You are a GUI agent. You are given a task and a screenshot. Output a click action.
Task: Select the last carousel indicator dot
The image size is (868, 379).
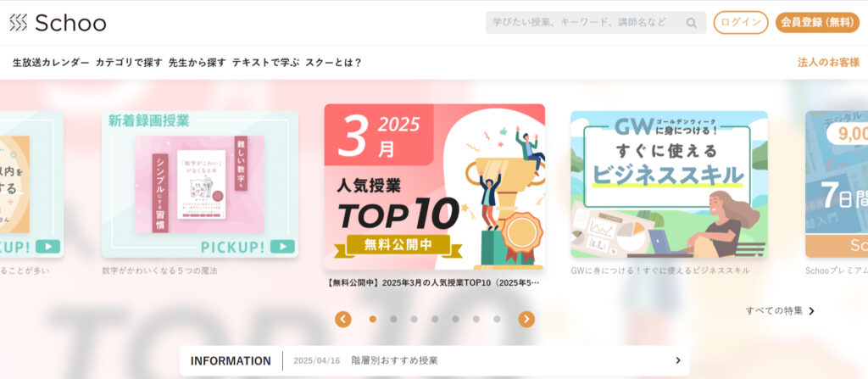tap(497, 319)
